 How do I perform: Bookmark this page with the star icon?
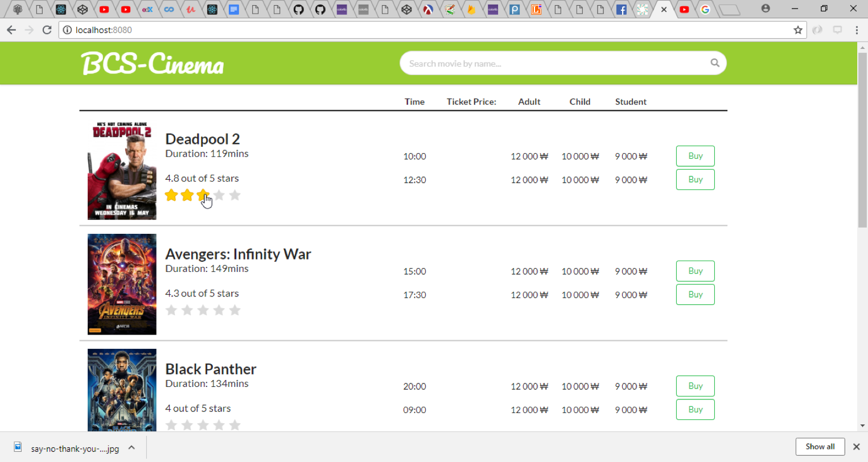pyautogui.click(x=797, y=30)
